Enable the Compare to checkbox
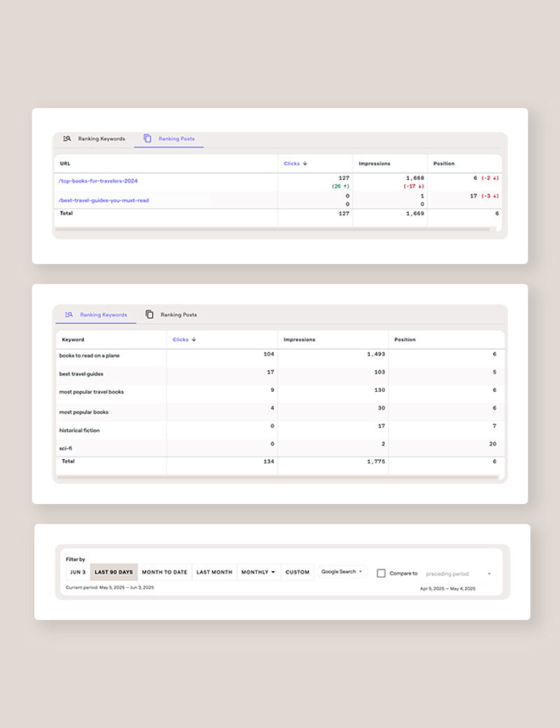The image size is (560, 728). pyautogui.click(x=381, y=573)
